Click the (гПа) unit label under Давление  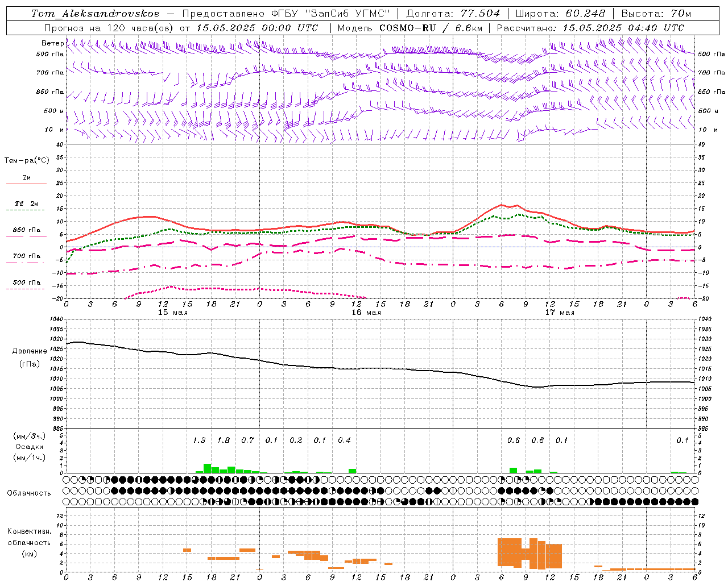(30, 364)
